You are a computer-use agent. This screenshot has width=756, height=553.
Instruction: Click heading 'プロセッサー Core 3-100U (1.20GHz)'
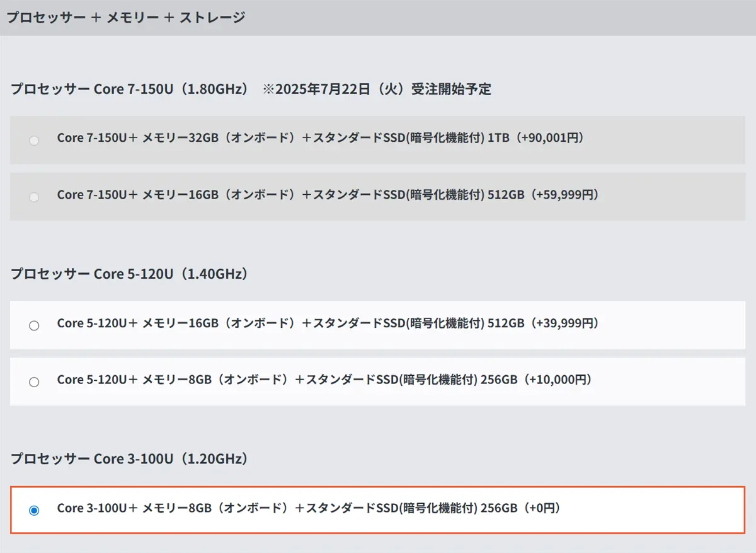(x=129, y=458)
